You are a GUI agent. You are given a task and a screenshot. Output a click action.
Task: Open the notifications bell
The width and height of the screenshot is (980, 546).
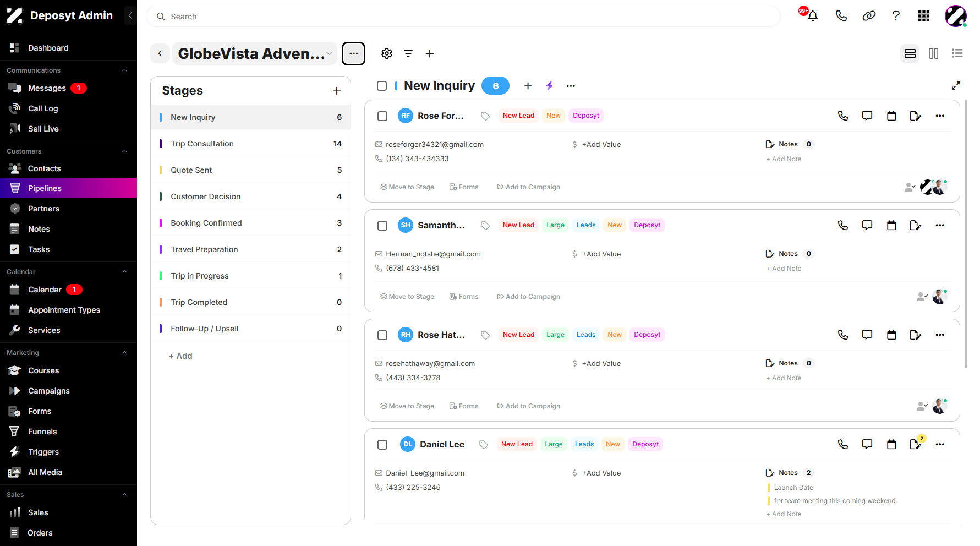[x=812, y=16]
